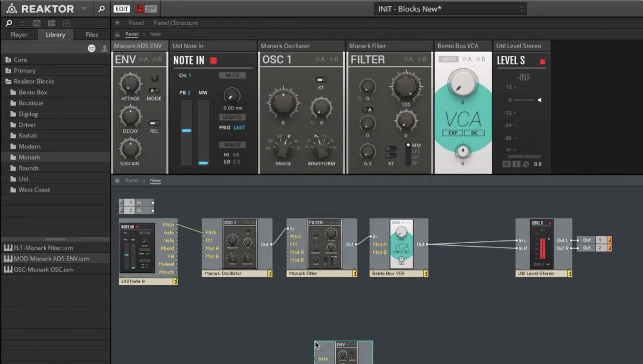This screenshot has width=643, height=364.
Task: Open the Monark Oscillator block menu arrow
Action: 270,274
